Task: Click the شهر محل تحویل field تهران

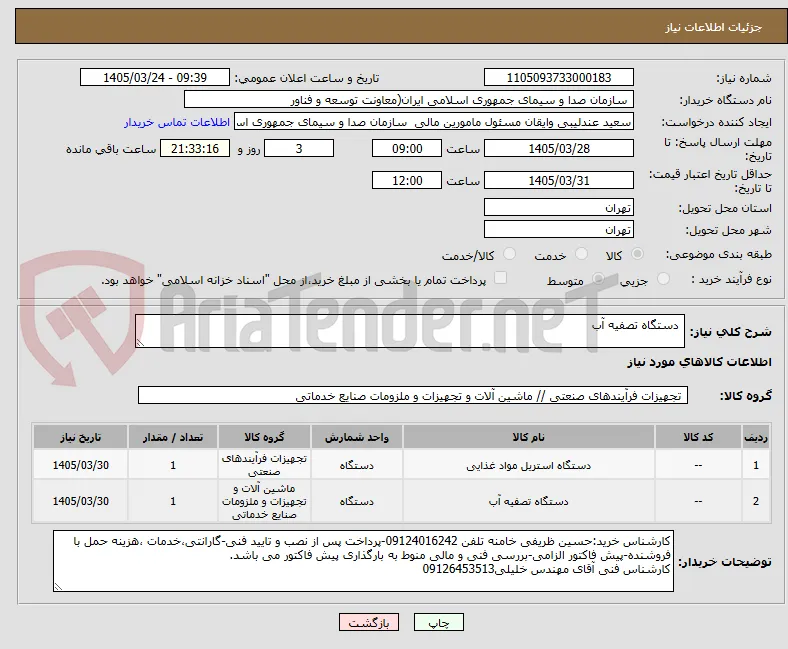Action: pos(558,229)
